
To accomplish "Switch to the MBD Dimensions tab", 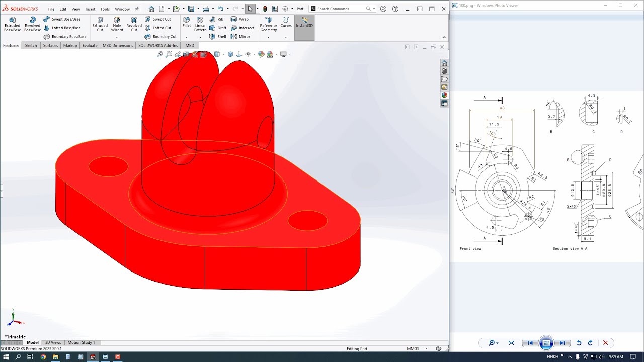I will pyautogui.click(x=118, y=45).
